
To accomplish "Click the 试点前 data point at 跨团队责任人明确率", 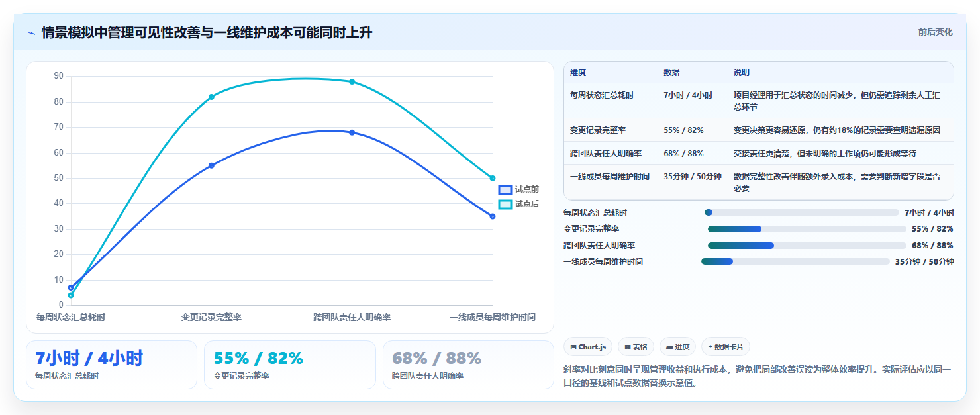I will [x=352, y=132].
